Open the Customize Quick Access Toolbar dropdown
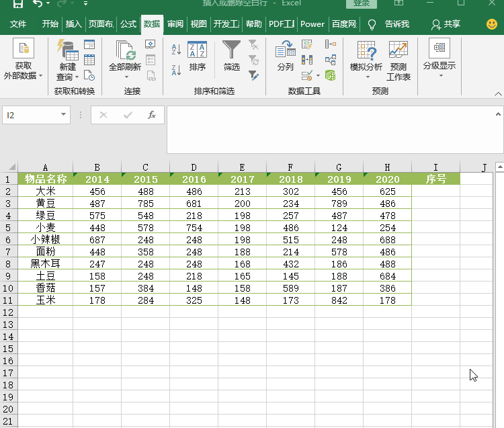 tap(85, 3)
